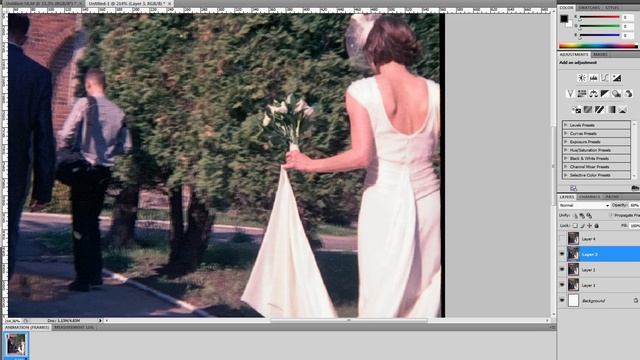
Task: Click the blue channel slider
Action: pyautogui.click(x=600, y=36)
